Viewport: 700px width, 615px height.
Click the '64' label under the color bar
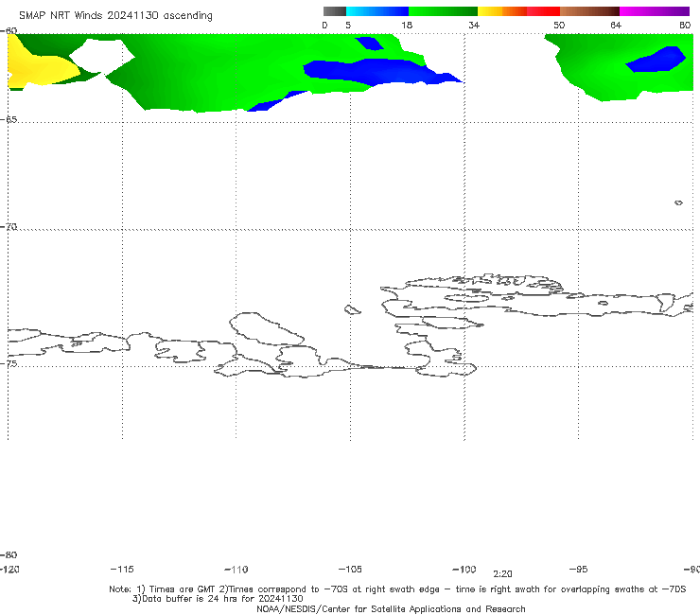616,26
